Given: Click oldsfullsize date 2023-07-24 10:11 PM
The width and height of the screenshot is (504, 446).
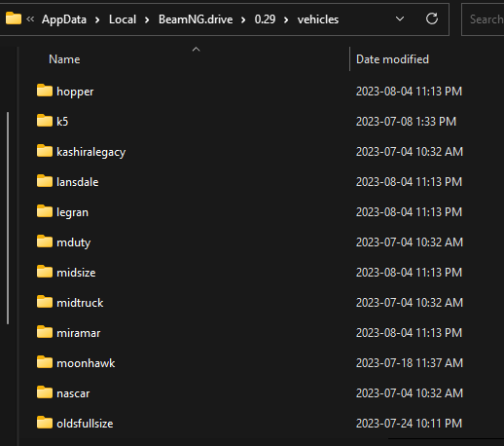Looking at the screenshot, I should point(409,424).
